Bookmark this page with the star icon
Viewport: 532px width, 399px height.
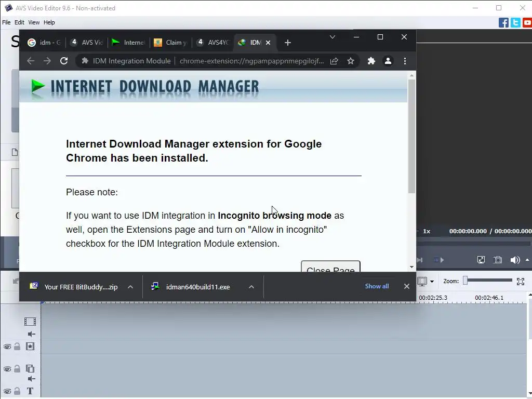pos(351,61)
